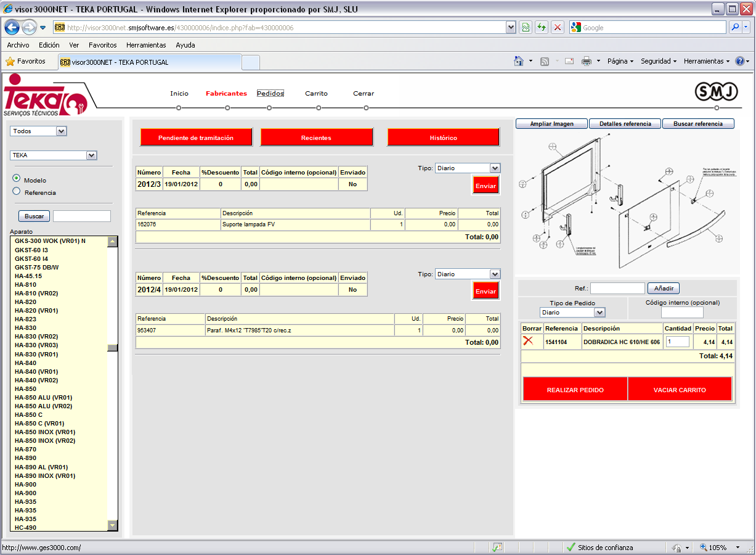Select the Referencia radio button
756x555 pixels.
(x=17, y=192)
